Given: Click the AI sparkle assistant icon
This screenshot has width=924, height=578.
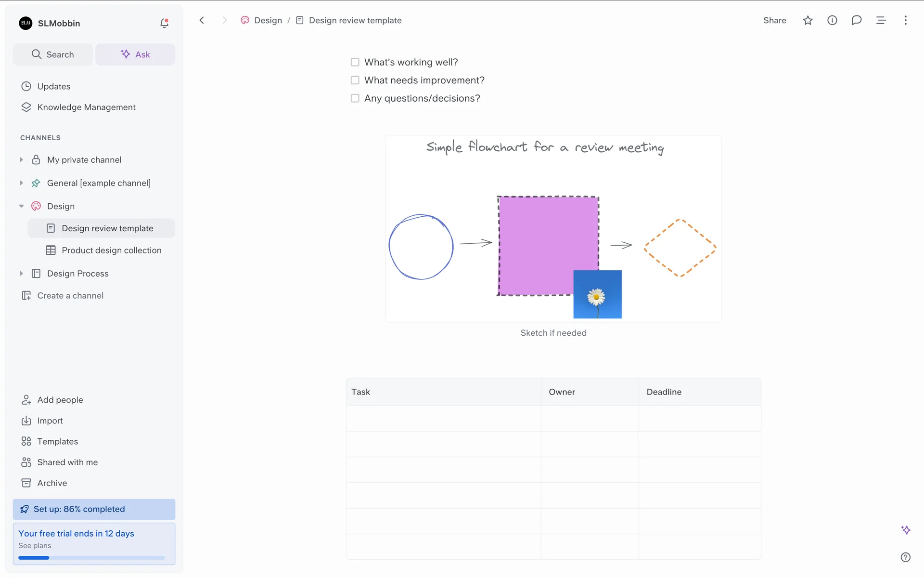Looking at the screenshot, I should pos(905,530).
